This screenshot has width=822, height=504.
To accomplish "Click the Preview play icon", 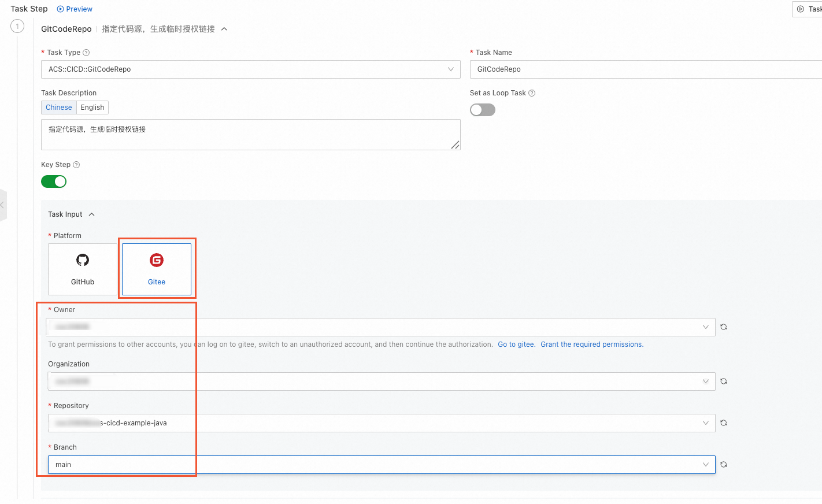I will click(x=60, y=9).
